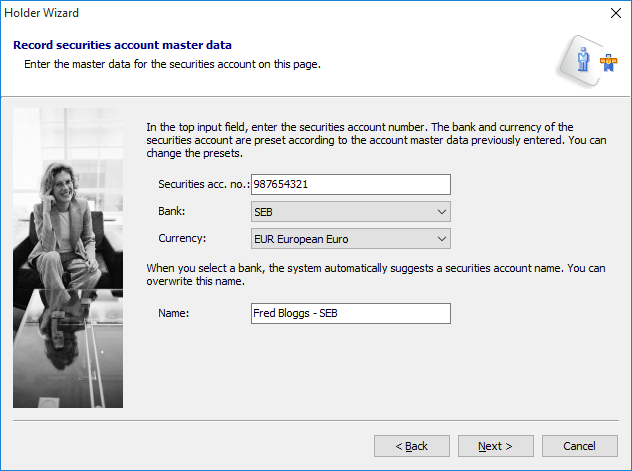The height and width of the screenshot is (471, 632).
Task: Proceed with the Next button
Action: click(495, 446)
